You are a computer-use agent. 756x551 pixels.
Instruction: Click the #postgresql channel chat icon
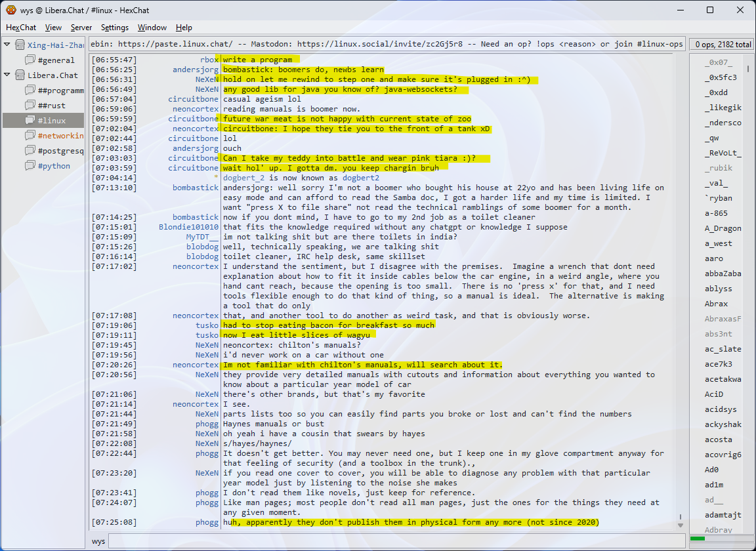tap(30, 151)
